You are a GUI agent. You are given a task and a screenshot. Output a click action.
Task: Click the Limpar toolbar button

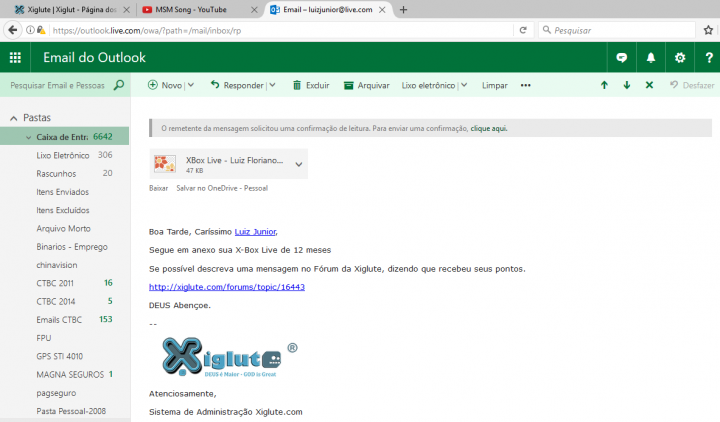click(495, 85)
